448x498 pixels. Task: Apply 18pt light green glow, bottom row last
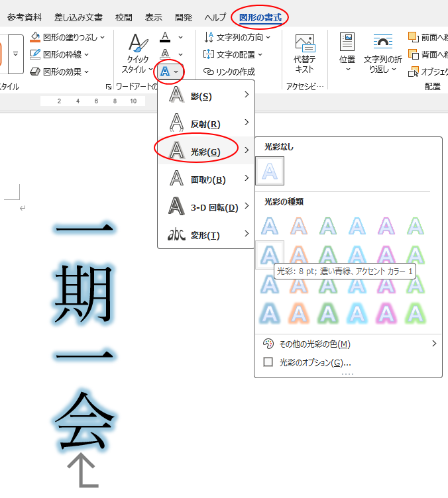(x=416, y=314)
